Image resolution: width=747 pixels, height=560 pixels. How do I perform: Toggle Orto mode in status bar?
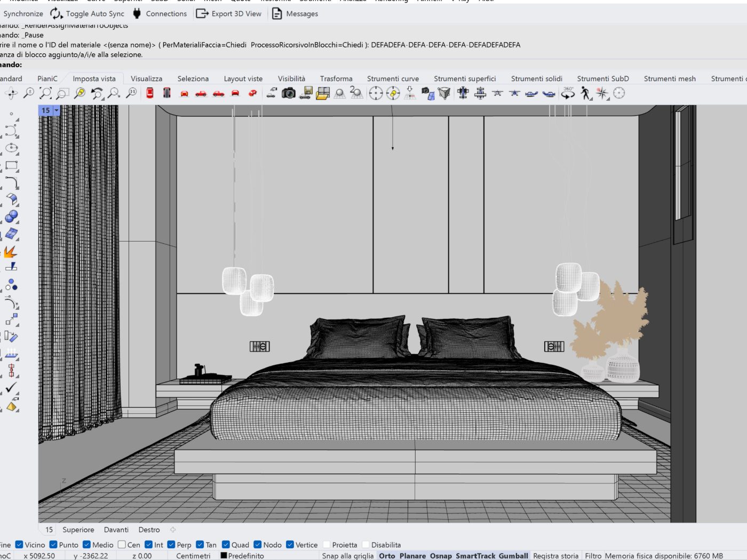[387, 556]
